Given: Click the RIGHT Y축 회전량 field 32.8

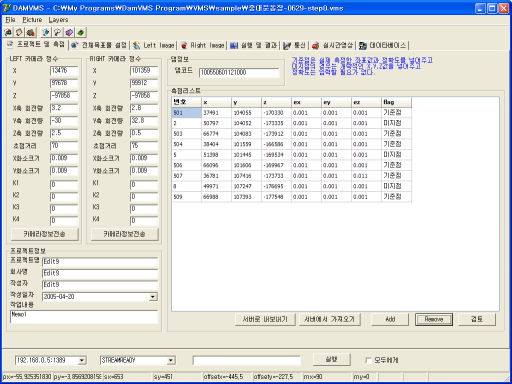Looking at the screenshot, I should click(x=144, y=121).
